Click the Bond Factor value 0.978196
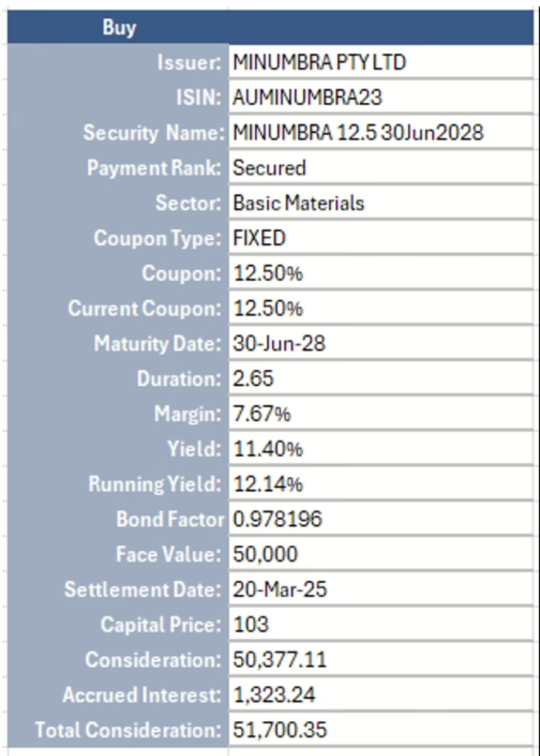The height and width of the screenshot is (756, 540). coord(278,519)
